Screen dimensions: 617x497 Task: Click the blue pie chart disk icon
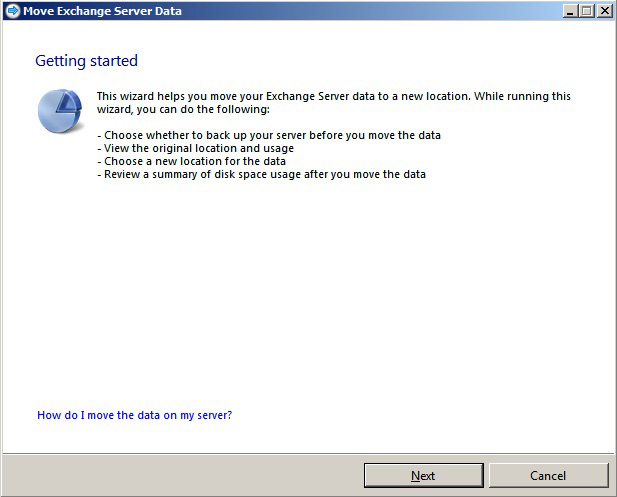click(60, 110)
